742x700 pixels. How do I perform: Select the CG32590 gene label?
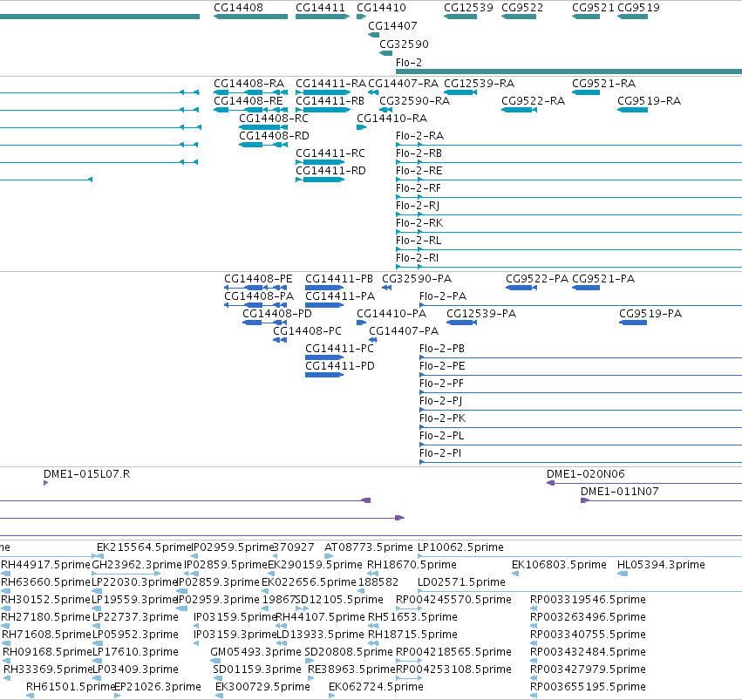(x=404, y=44)
